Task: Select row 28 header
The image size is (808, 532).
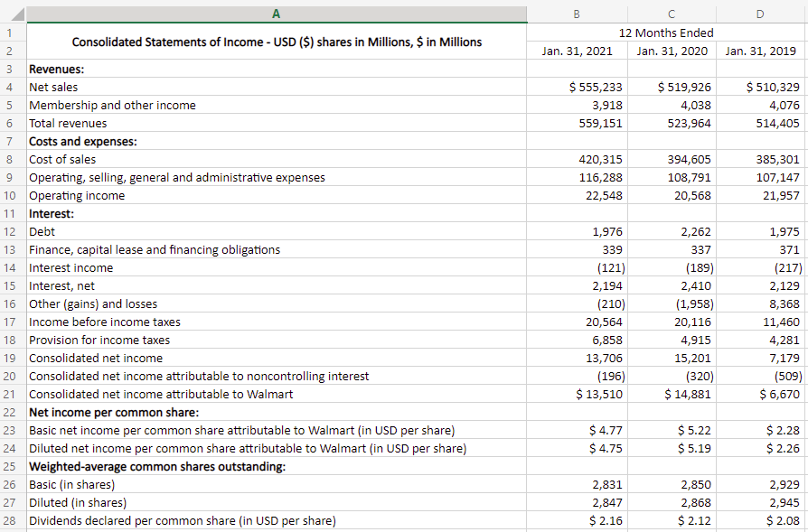Action: 12,520
